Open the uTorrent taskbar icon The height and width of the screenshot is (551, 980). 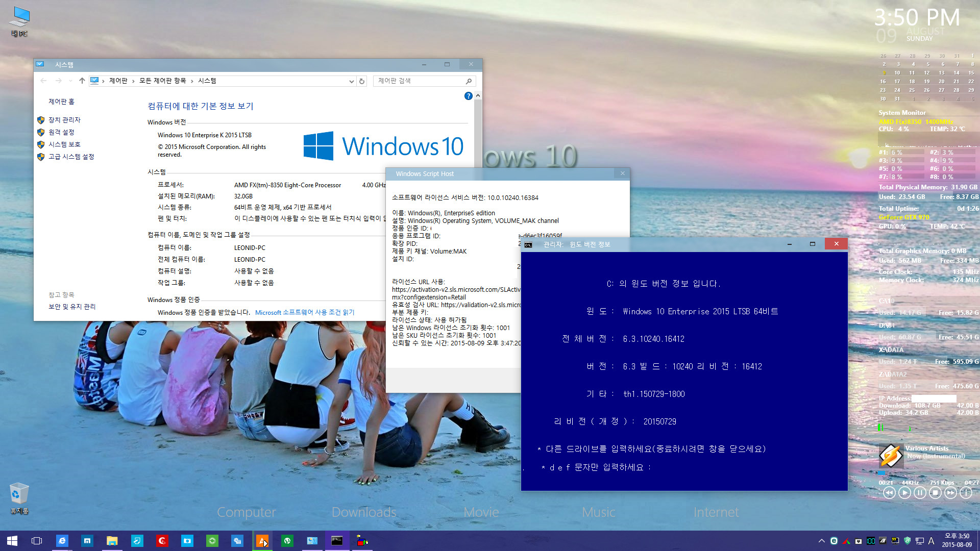click(287, 541)
